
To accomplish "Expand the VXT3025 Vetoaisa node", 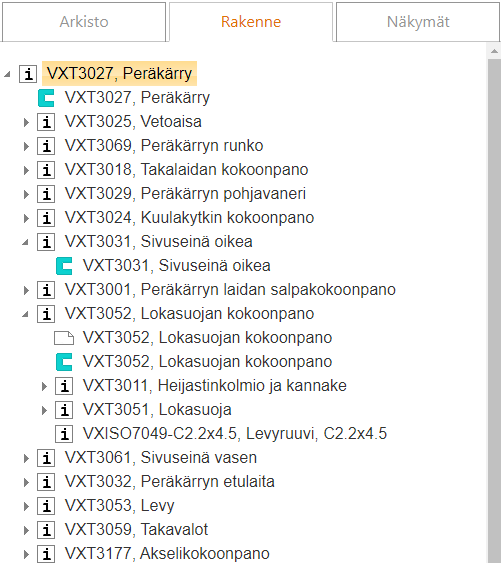I will click(26, 122).
